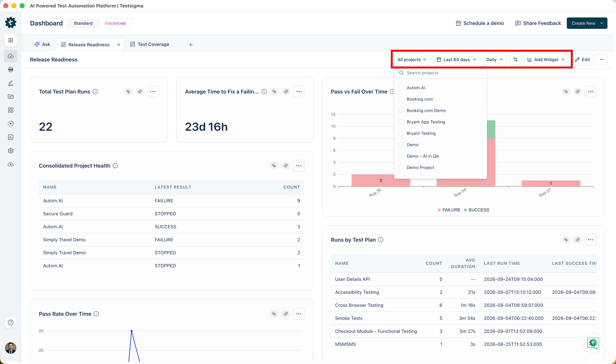
Task: Click sparkle AI icon on Consolidated Project Health
Action: pyautogui.click(x=286, y=166)
